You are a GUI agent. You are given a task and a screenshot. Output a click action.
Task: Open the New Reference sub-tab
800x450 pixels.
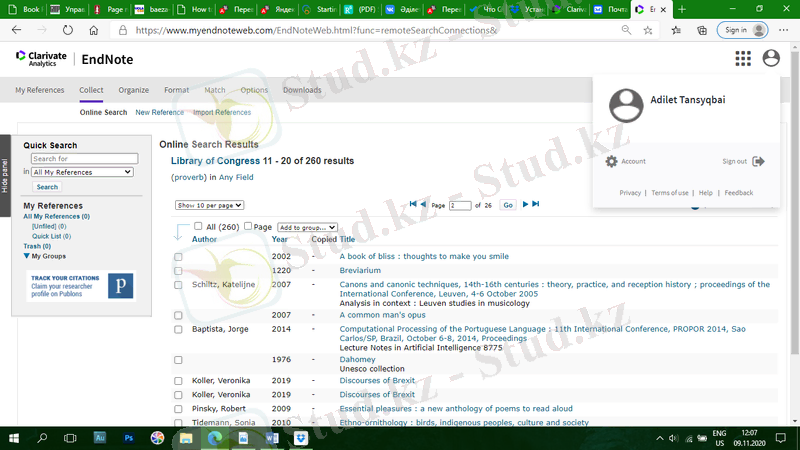point(160,112)
